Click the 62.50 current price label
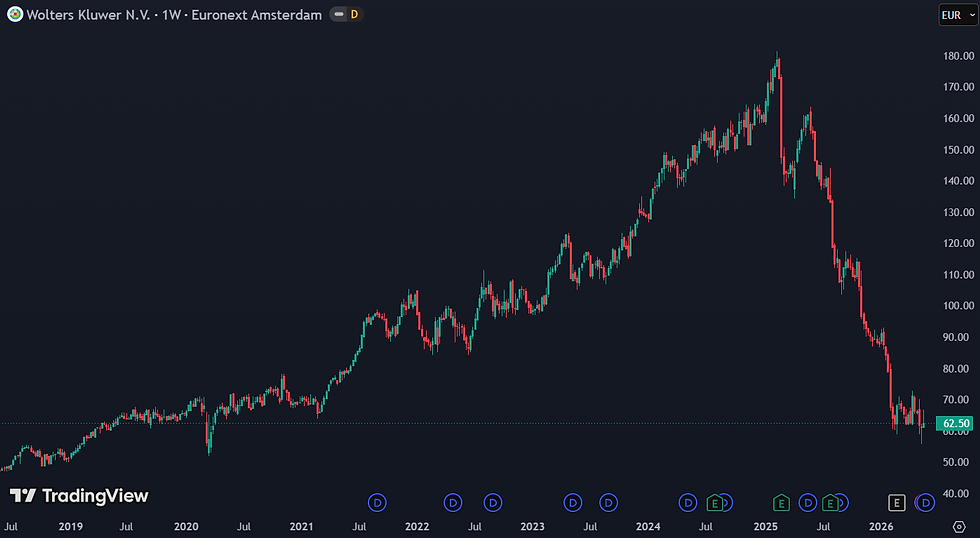 [956, 424]
